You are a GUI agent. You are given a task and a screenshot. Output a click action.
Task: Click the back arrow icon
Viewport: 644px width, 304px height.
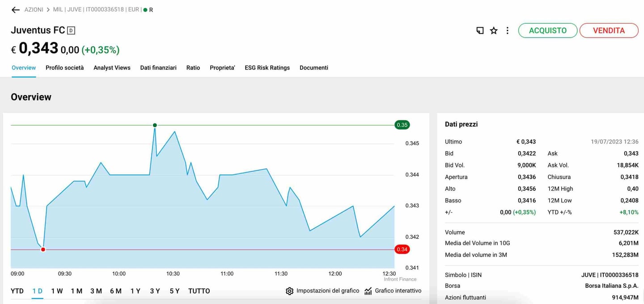coord(16,10)
